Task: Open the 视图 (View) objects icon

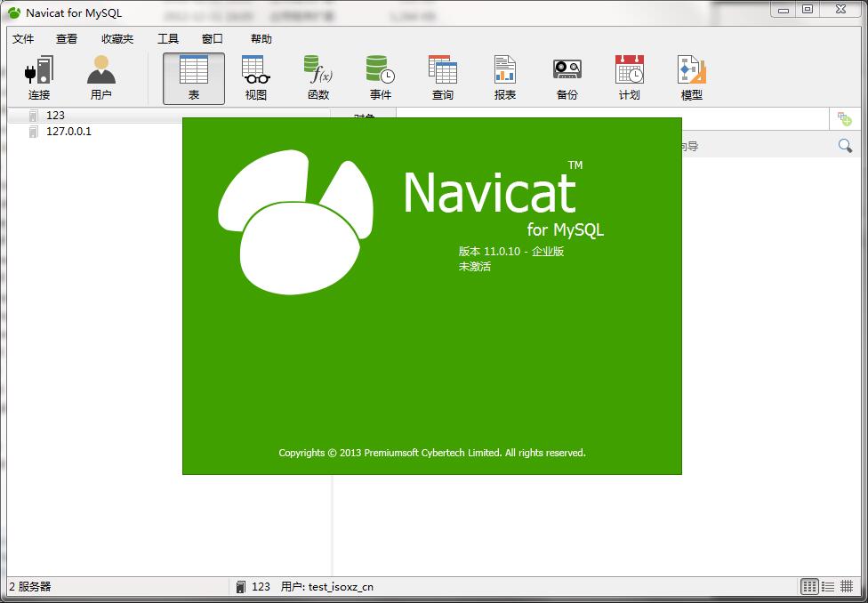Action: point(256,77)
